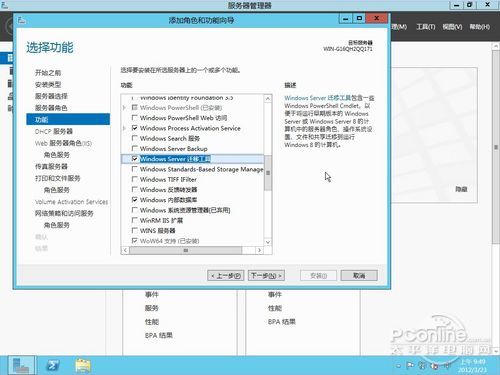This screenshot has height=375, width=500.
Task: Open the View (V) menu
Action: tap(452, 27)
